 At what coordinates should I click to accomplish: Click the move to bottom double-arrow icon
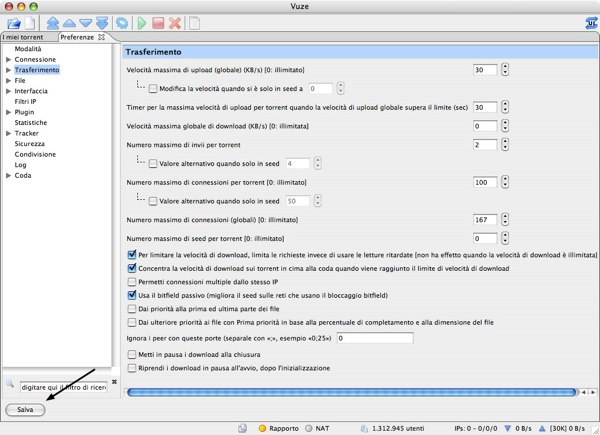click(x=102, y=23)
